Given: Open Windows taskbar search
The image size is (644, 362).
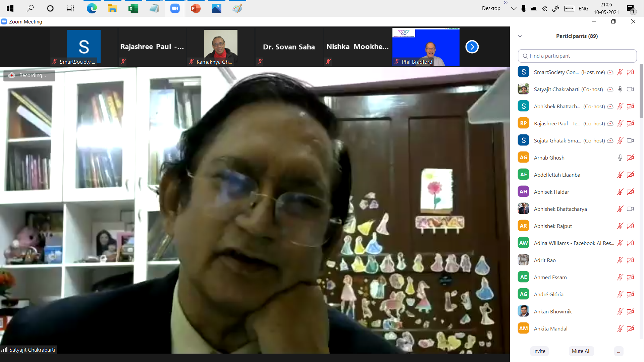Looking at the screenshot, I should pos(30,8).
